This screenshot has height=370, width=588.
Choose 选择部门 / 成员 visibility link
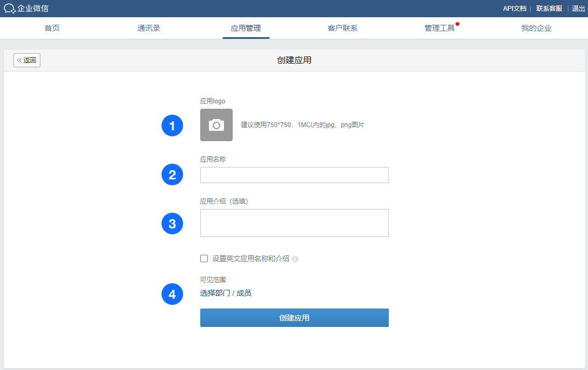(x=226, y=293)
